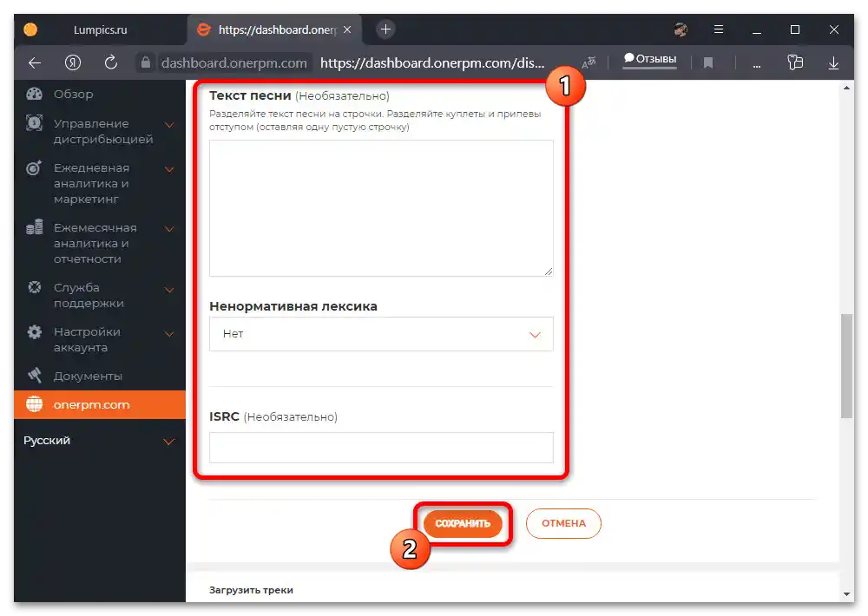Go back with the browser back arrow

(35, 62)
